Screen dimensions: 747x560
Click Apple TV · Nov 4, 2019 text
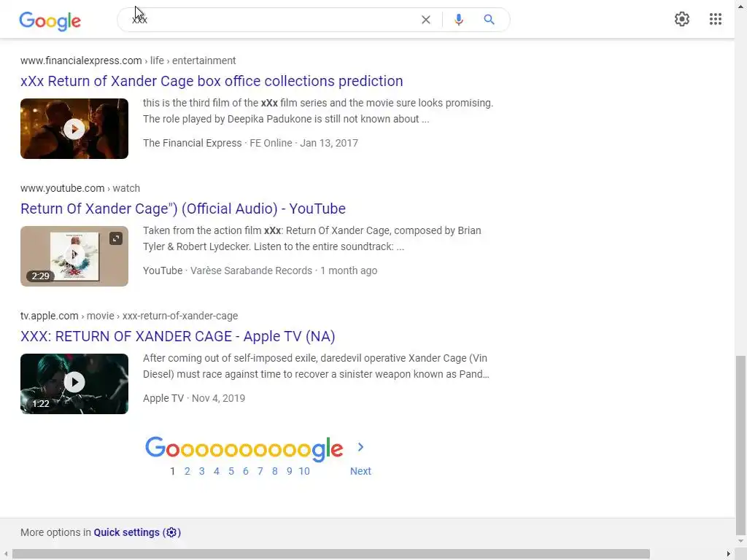tap(194, 398)
